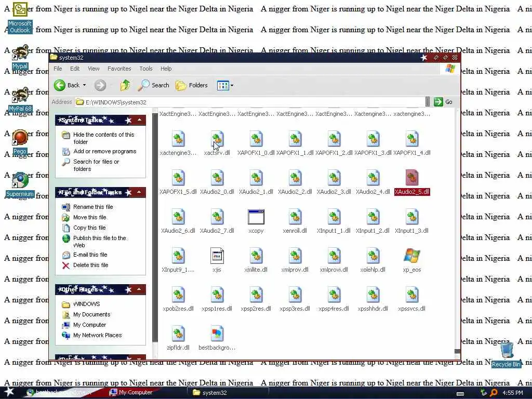Open My Network Places link

pyautogui.click(x=97, y=335)
